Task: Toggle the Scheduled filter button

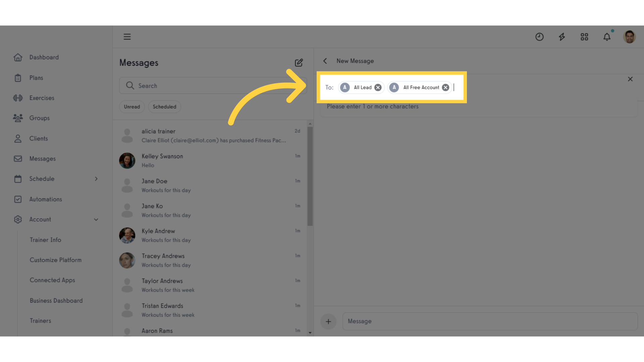Action: point(164,107)
